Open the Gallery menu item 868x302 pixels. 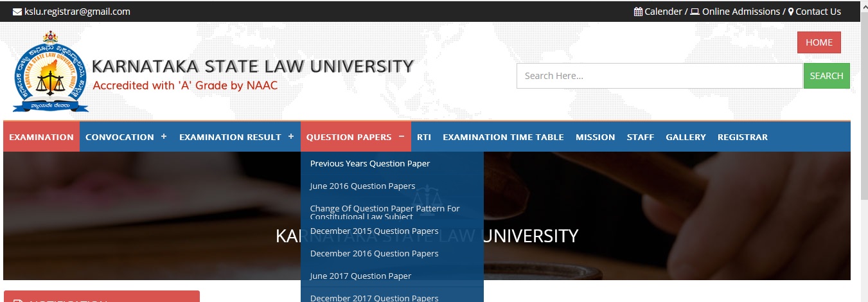686,137
